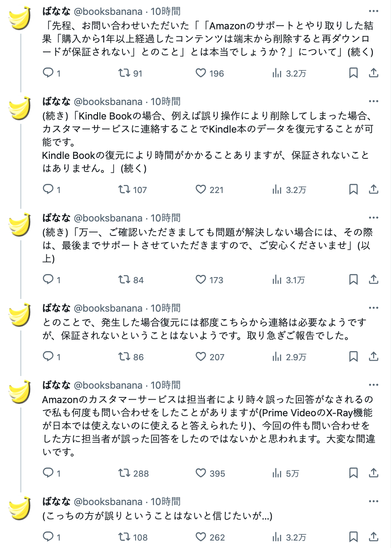Viewport: 392px width, 548px height.
Task: Open @booksbanana handle on the first tweet
Action: point(108,11)
